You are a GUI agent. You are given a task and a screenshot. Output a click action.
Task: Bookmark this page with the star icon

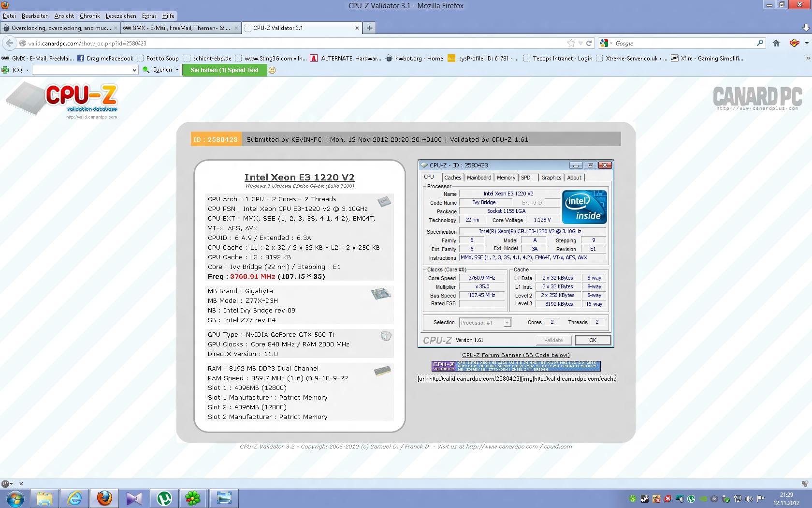pos(571,43)
